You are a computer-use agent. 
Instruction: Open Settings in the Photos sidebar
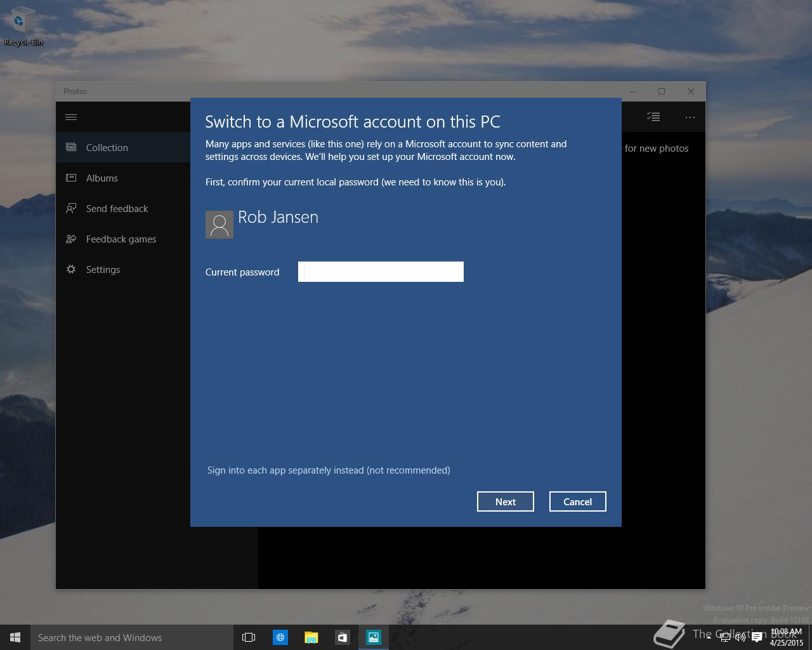click(x=123, y=269)
